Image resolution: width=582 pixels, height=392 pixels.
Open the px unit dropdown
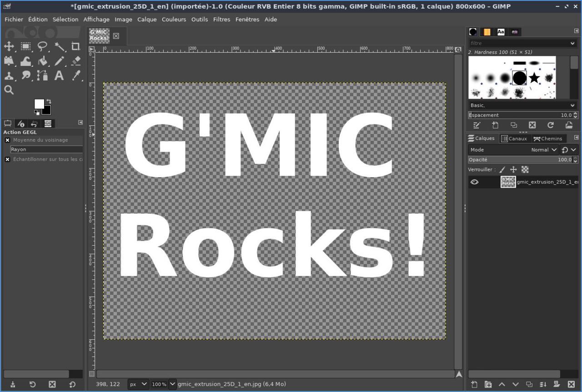click(138, 384)
